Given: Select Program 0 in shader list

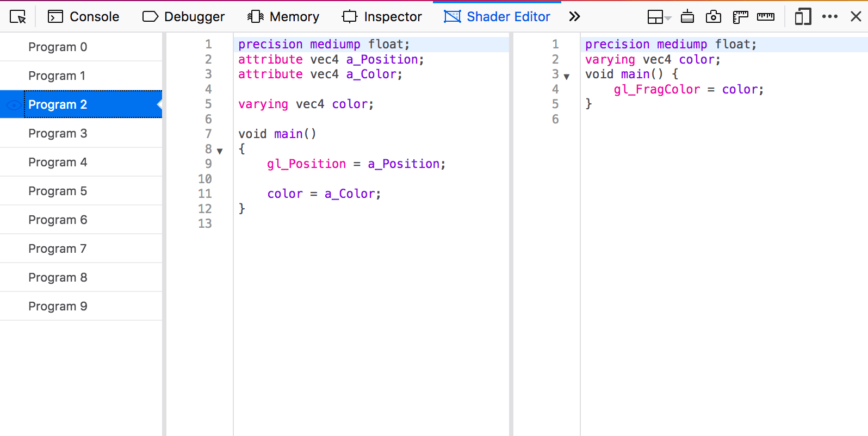Looking at the screenshot, I should (x=58, y=47).
